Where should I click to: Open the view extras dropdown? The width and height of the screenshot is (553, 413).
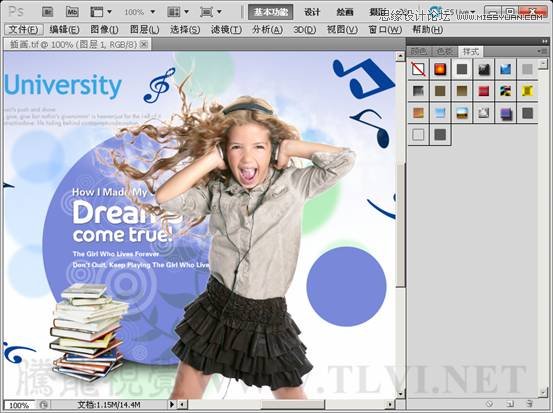101,12
